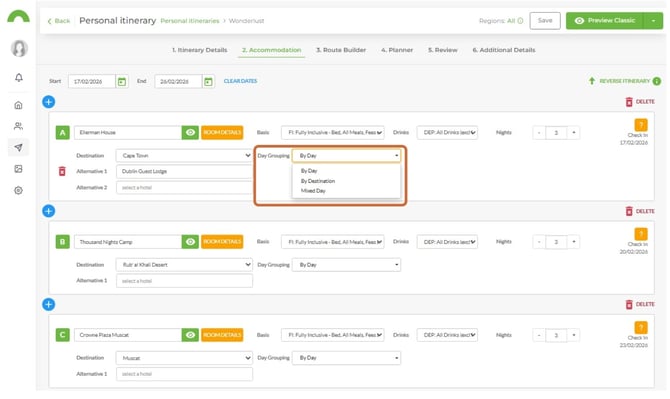
Task: Delete accommodation B using the trash Delete
Action: click(640, 211)
